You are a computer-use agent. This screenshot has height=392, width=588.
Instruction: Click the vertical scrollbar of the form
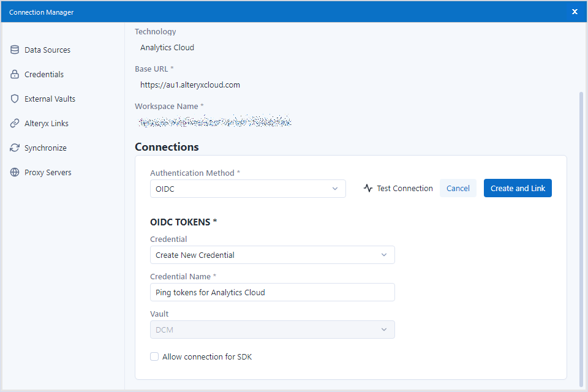tap(581, 238)
